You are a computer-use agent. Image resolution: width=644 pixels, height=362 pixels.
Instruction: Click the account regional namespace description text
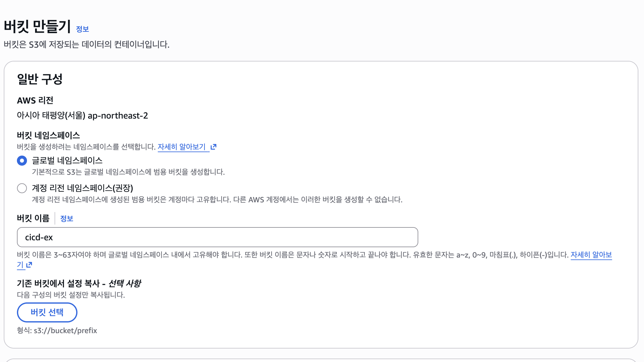(x=217, y=200)
